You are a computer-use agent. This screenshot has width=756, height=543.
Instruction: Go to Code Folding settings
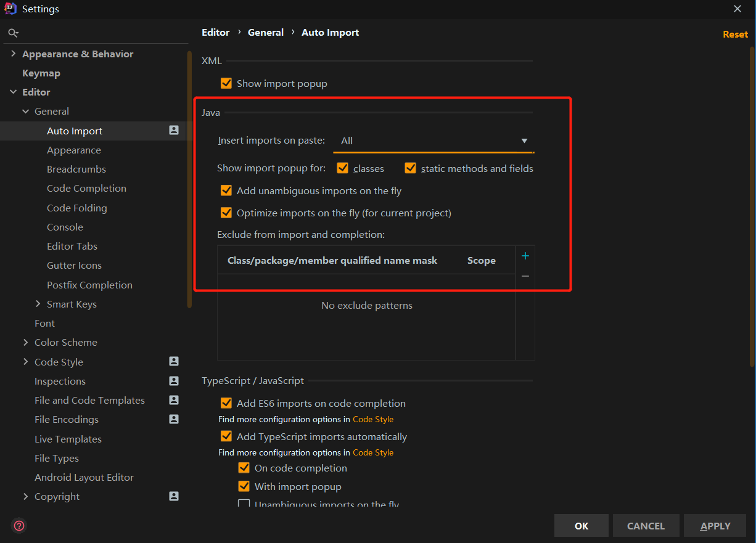[x=77, y=208]
